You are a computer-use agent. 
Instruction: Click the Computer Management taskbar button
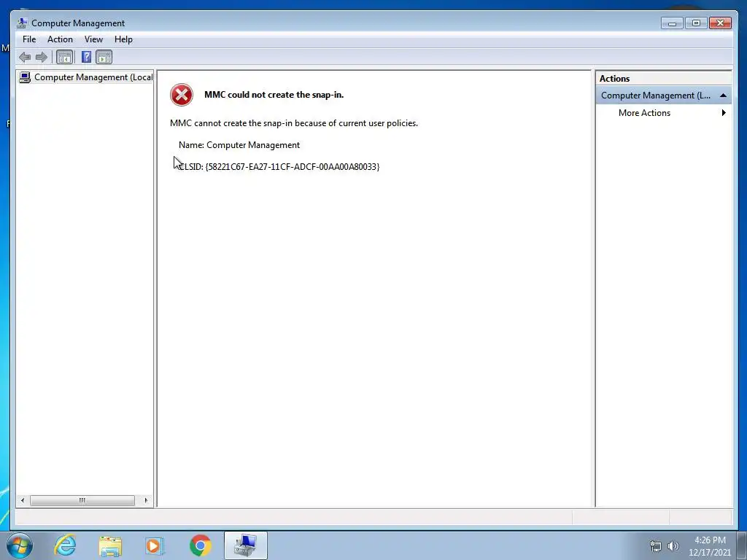click(246, 545)
